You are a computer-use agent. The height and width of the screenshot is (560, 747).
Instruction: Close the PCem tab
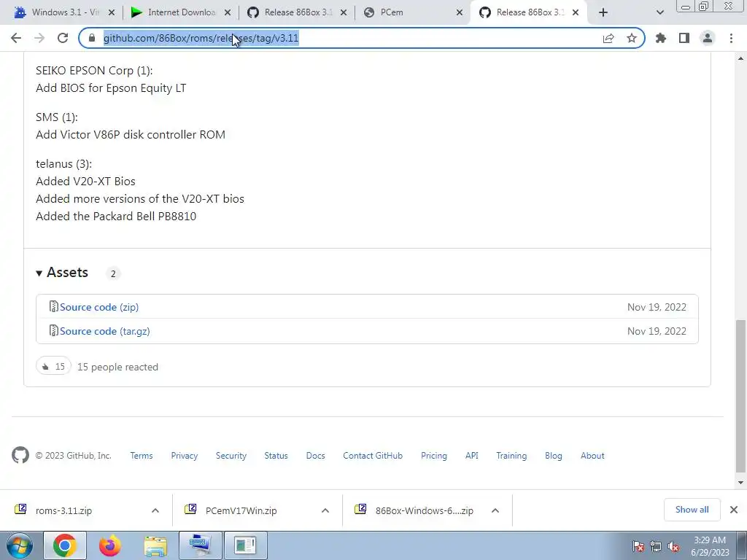pyautogui.click(x=460, y=12)
